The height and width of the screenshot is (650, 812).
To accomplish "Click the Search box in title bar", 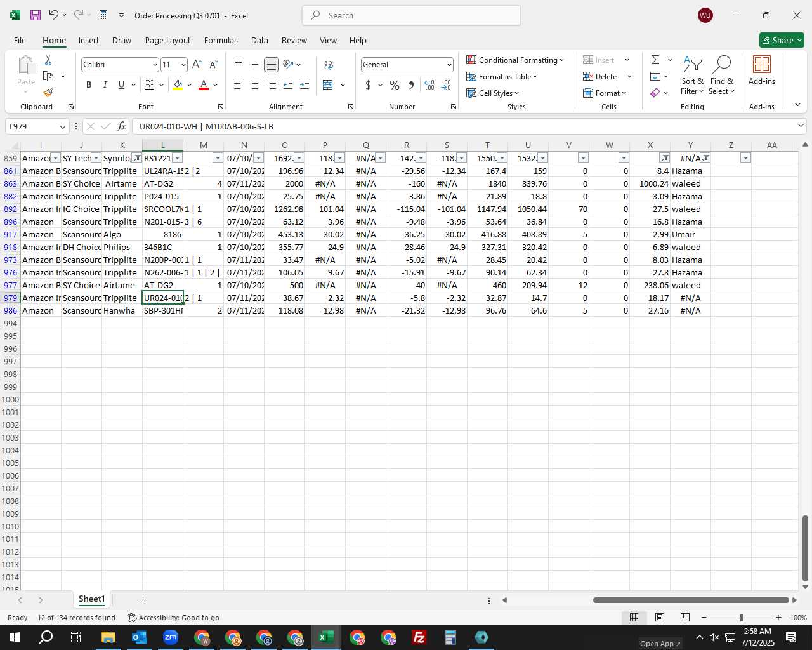I will tap(412, 15).
